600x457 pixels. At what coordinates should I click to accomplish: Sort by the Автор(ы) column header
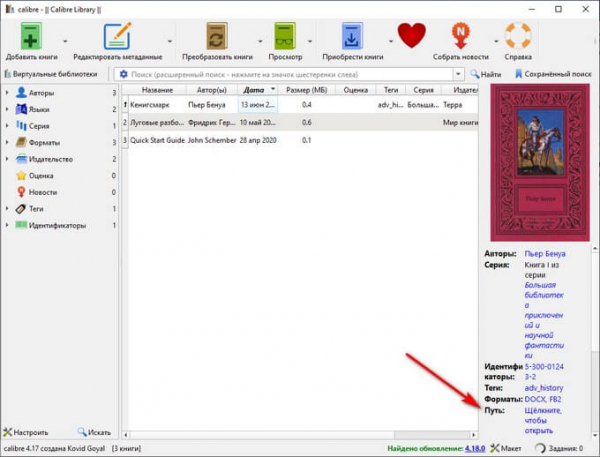(212, 90)
